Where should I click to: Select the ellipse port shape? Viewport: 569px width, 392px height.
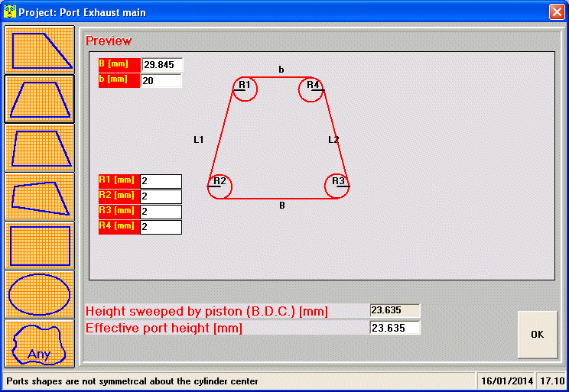(39, 294)
